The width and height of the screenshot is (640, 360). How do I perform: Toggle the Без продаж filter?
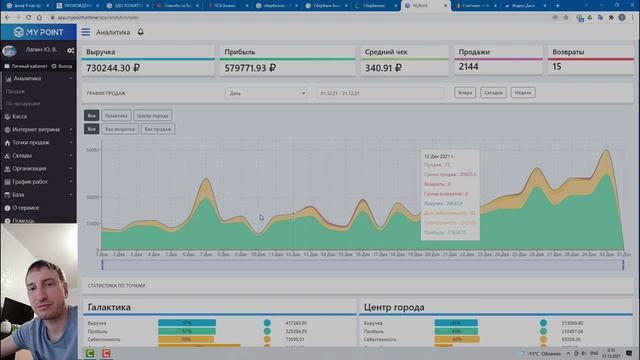158,129
